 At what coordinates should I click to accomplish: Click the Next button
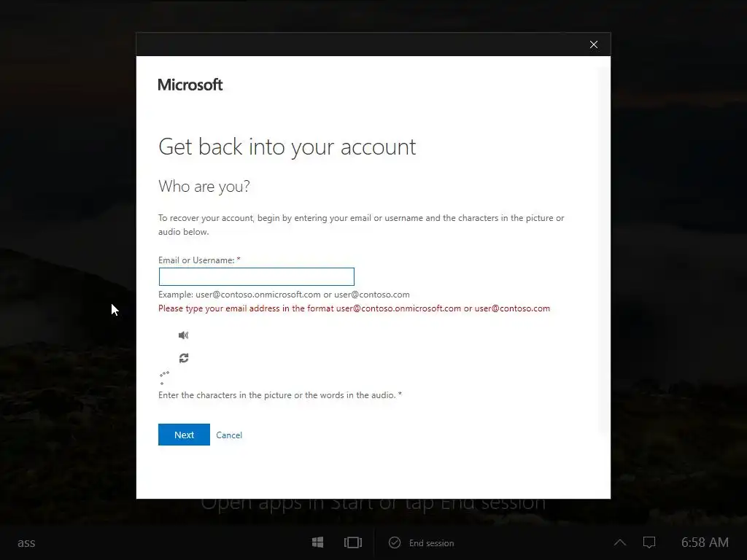point(184,435)
